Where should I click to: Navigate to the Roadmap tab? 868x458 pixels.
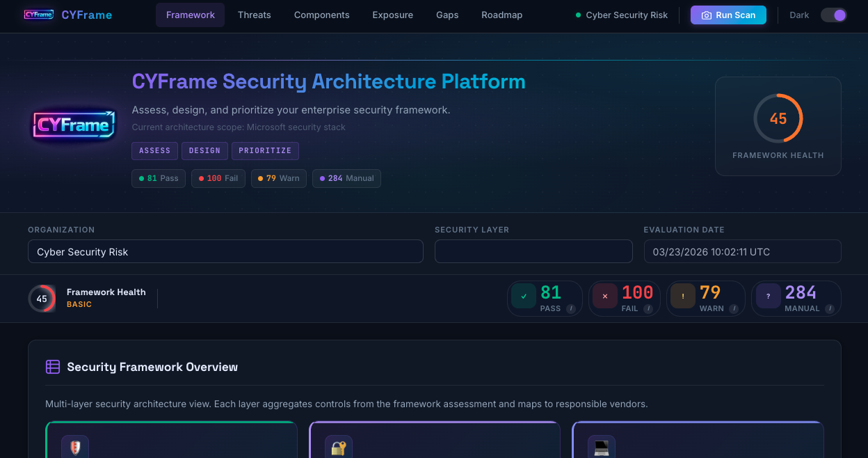[x=501, y=15]
